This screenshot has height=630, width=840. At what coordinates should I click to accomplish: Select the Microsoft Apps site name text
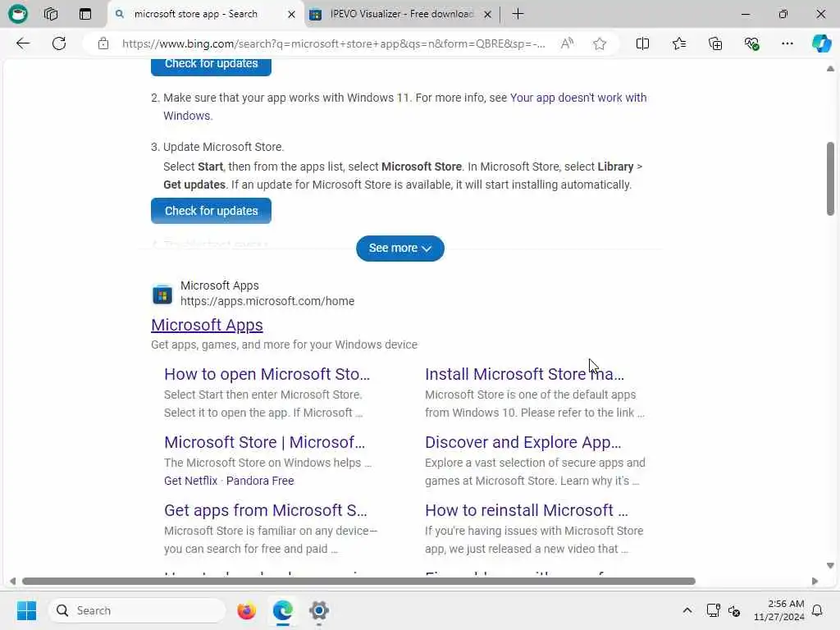pos(220,285)
